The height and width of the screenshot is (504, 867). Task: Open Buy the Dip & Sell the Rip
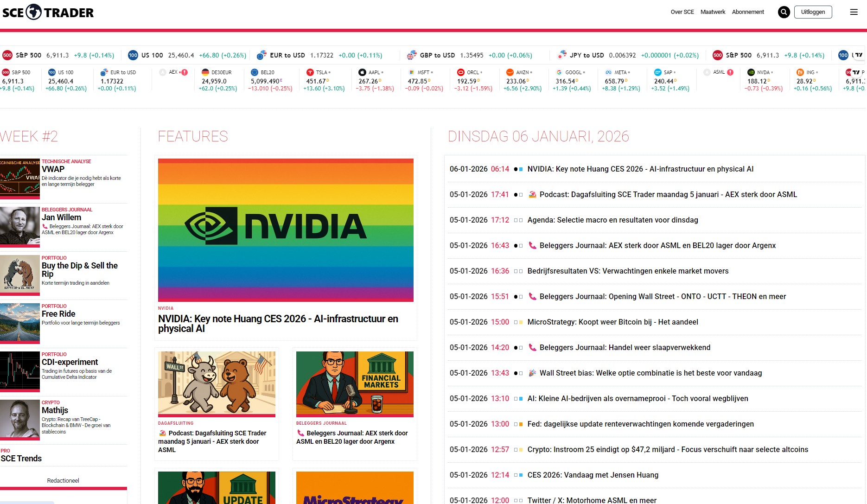tap(80, 270)
